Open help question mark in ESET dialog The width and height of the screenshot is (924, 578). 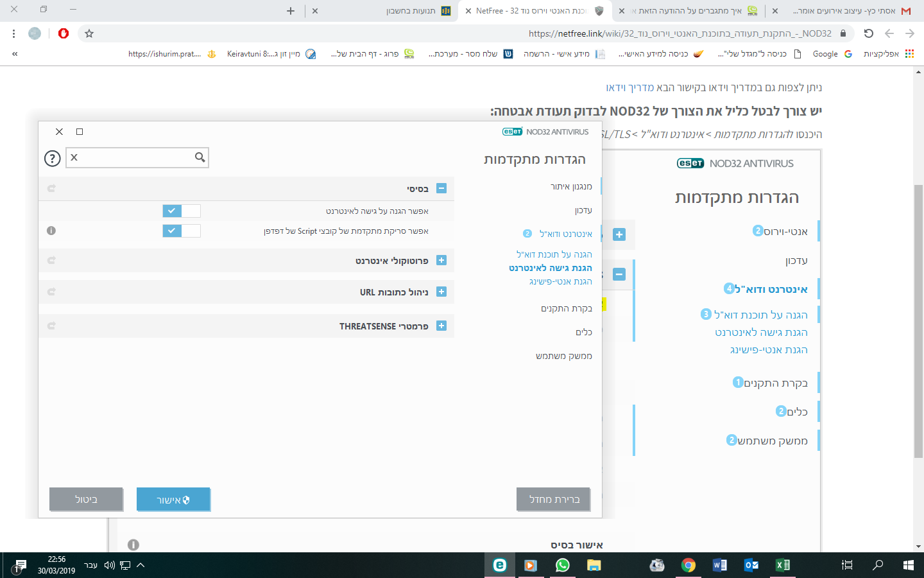pyautogui.click(x=53, y=158)
